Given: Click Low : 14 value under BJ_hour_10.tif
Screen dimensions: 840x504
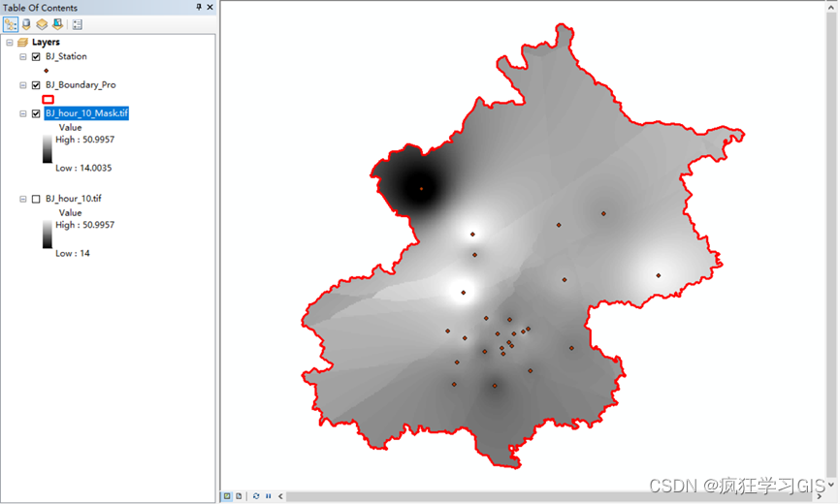Looking at the screenshot, I should click(73, 254).
